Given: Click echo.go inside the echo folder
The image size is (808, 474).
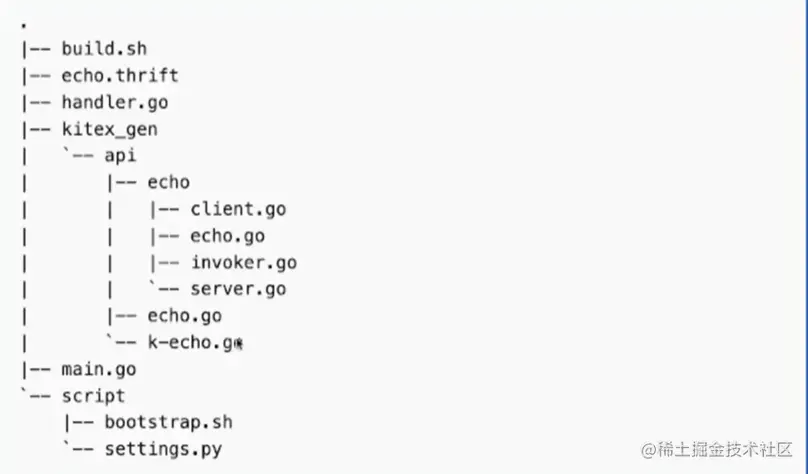Looking at the screenshot, I should [227, 235].
